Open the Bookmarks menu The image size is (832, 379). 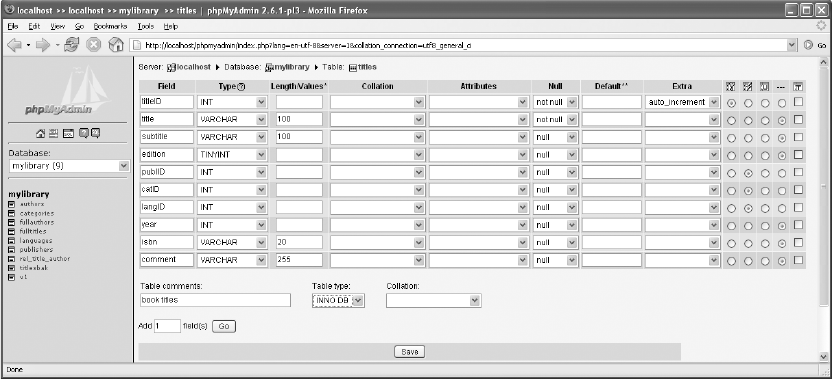(110, 26)
